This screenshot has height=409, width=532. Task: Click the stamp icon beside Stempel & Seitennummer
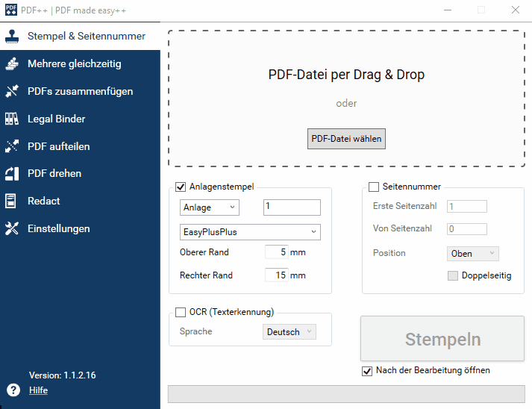coord(12,37)
